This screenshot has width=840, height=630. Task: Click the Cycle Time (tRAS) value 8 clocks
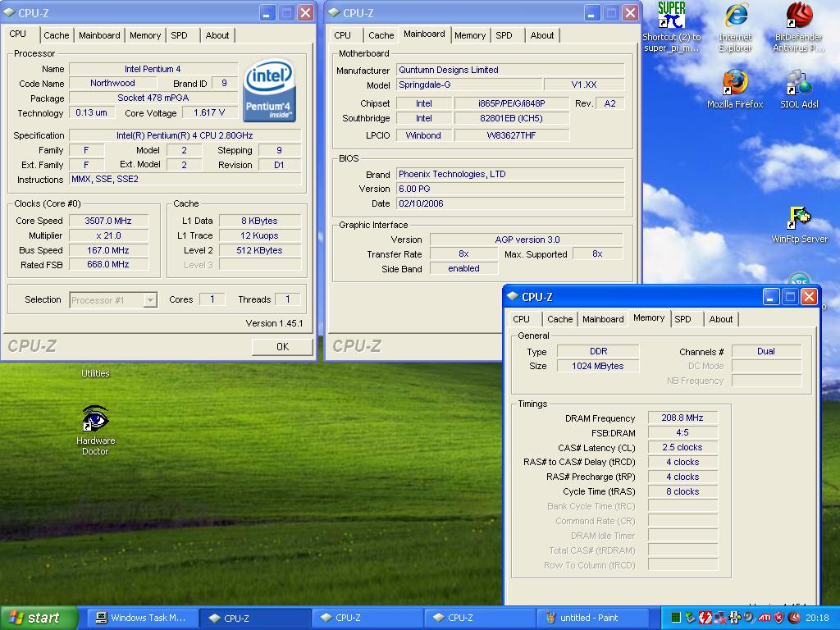coord(682,491)
